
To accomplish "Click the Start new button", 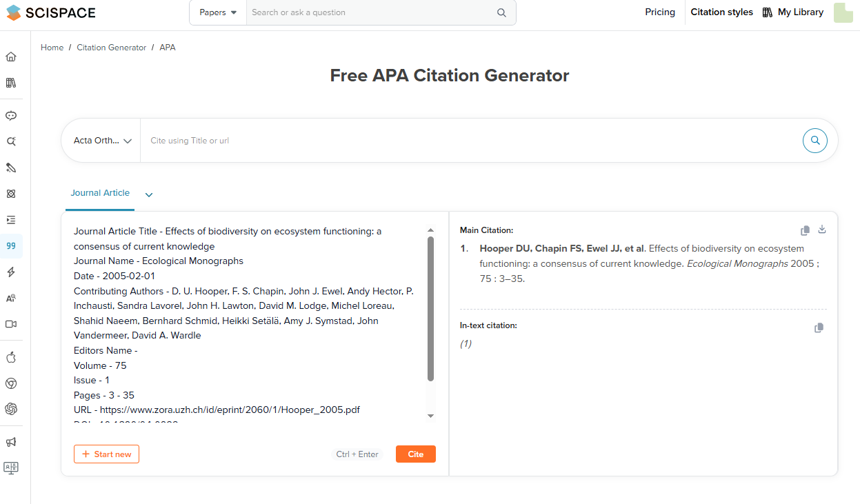I will tap(106, 454).
